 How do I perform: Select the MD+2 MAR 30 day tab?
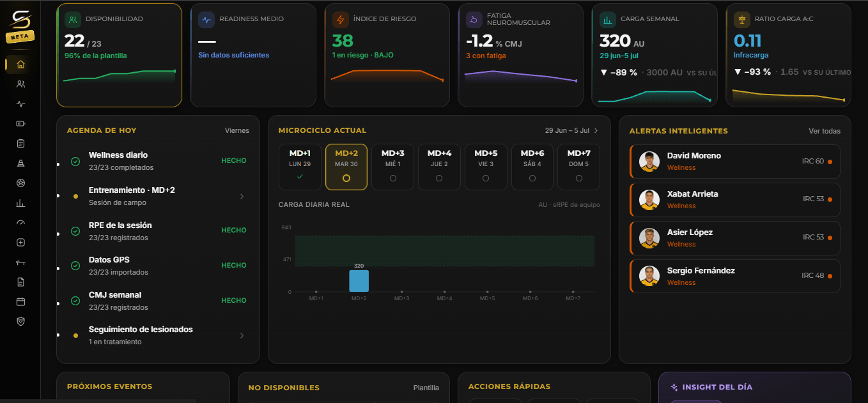click(346, 167)
